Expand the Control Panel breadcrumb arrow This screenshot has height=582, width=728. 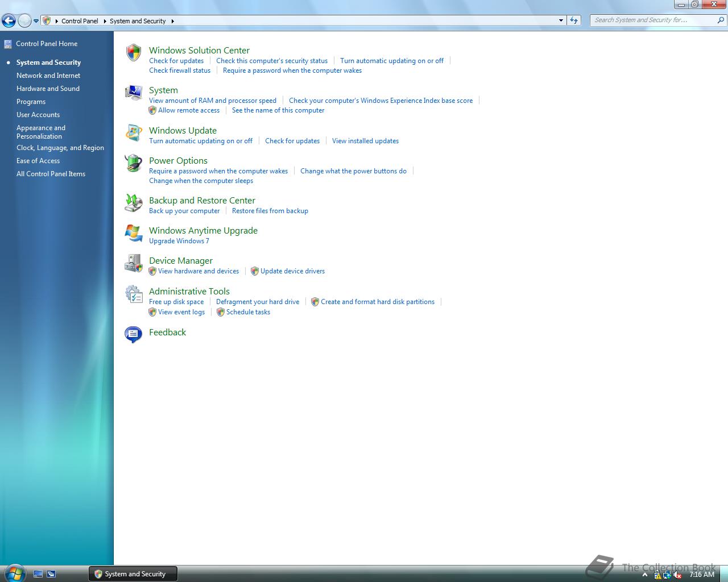(105, 21)
